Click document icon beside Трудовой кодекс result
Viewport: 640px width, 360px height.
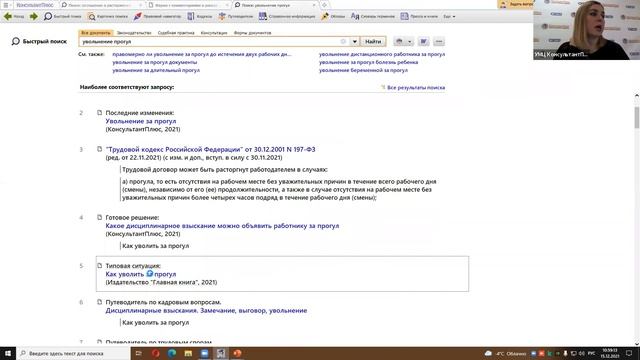click(x=99, y=149)
